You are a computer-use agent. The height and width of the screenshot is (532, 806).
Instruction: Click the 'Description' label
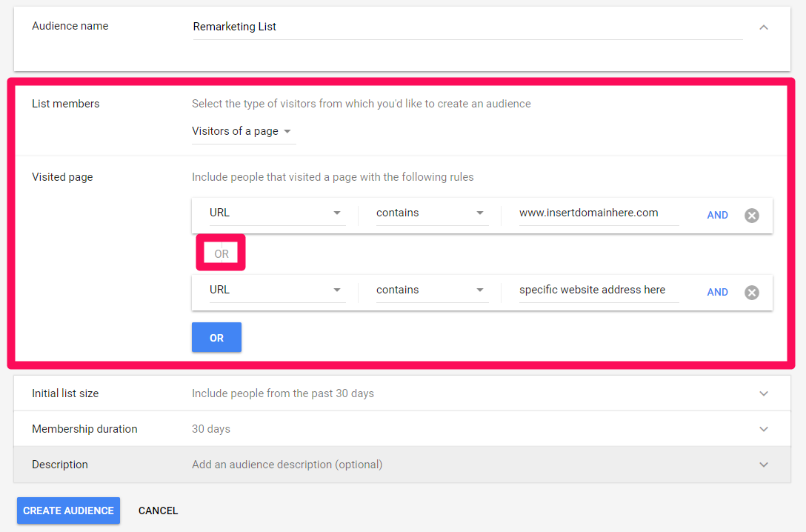pos(59,465)
